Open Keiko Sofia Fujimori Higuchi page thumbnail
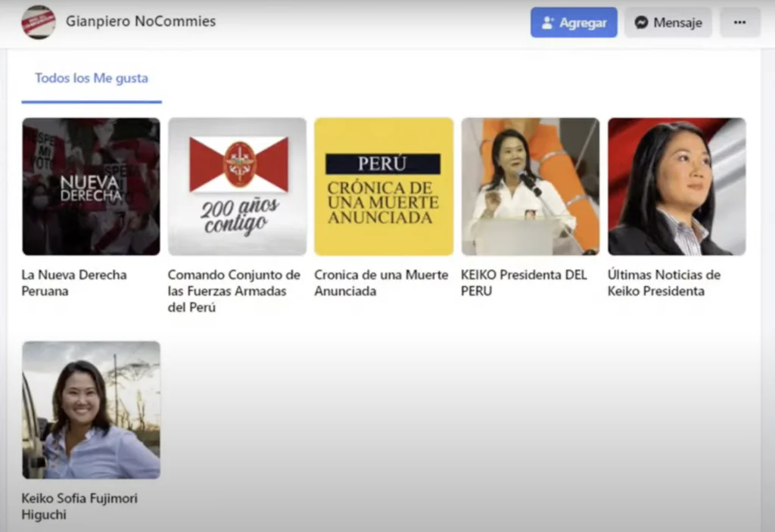This screenshot has width=775, height=532. (x=91, y=410)
